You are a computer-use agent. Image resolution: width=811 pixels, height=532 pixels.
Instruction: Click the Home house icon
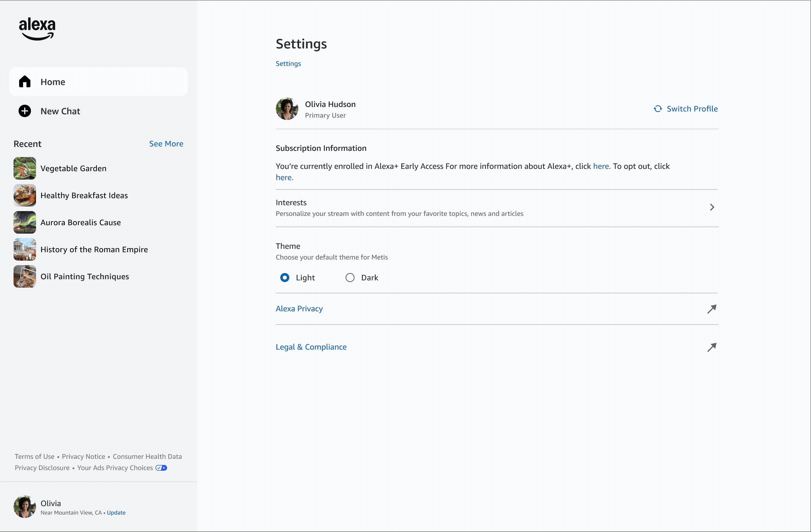click(x=24, y=82)
